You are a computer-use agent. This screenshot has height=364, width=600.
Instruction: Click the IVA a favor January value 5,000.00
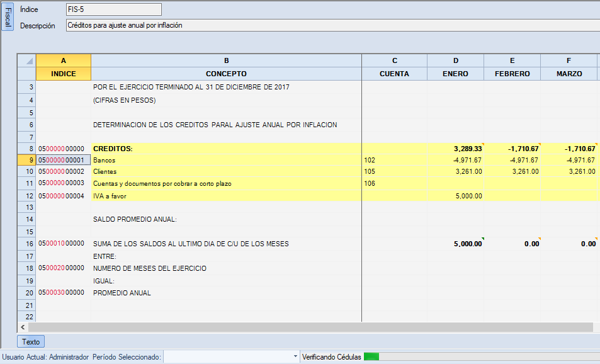click(455, 196)
